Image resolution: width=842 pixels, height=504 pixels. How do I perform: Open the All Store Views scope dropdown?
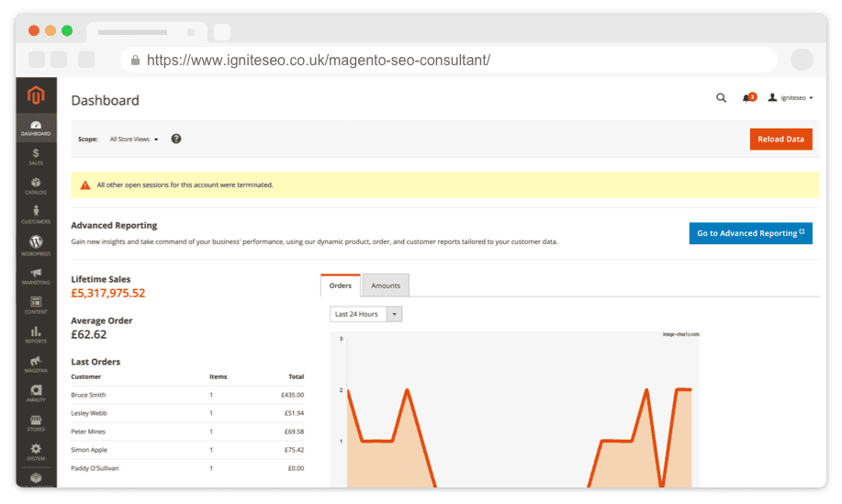click(134, 139)
